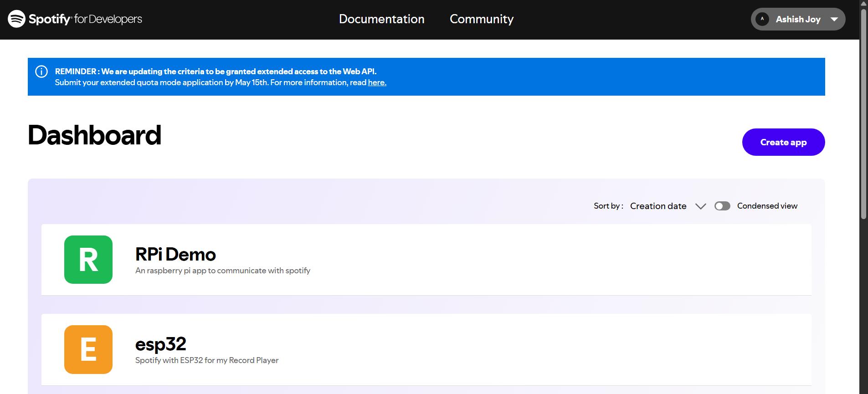Expand the Ashish Joy account dropdown
The image size is (868, 394).
pos(798,19)
